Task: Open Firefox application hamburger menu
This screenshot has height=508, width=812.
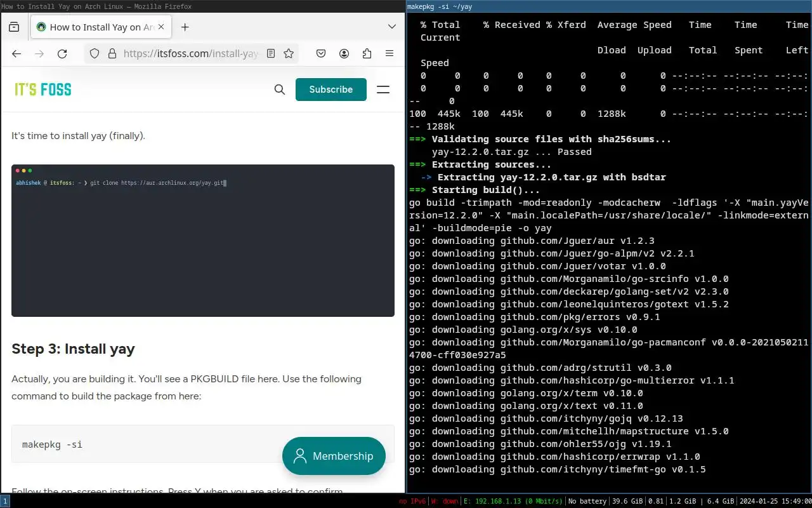Action: coord(390,54)
